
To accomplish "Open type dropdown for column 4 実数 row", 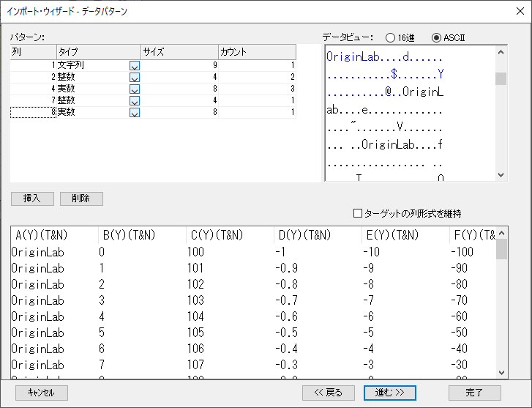I will (x=134, y=89).
